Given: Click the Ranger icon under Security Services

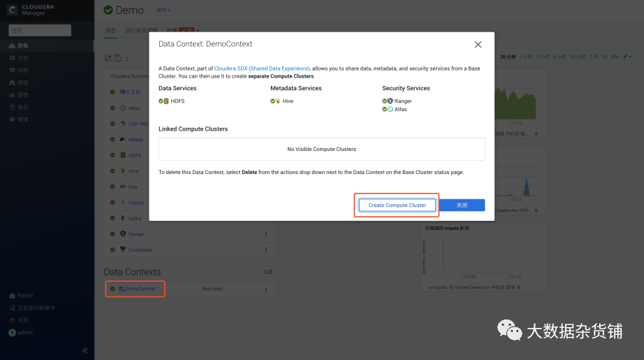Looking at the screenshot, I should 390,101.
